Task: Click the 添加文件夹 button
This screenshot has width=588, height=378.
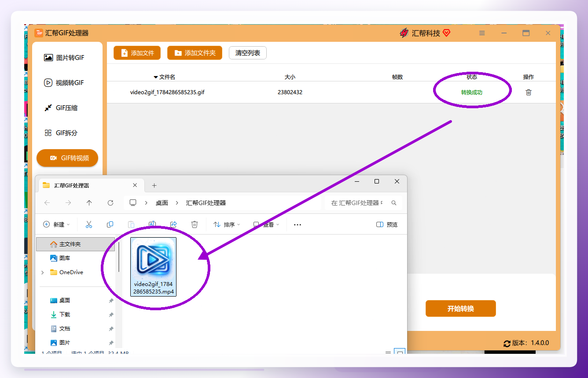Action: click(195, 53)
